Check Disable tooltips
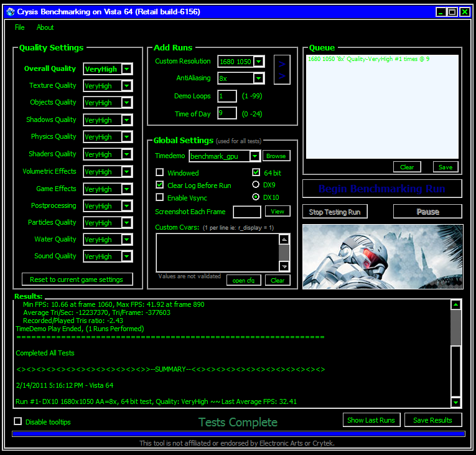 [18, 421]
